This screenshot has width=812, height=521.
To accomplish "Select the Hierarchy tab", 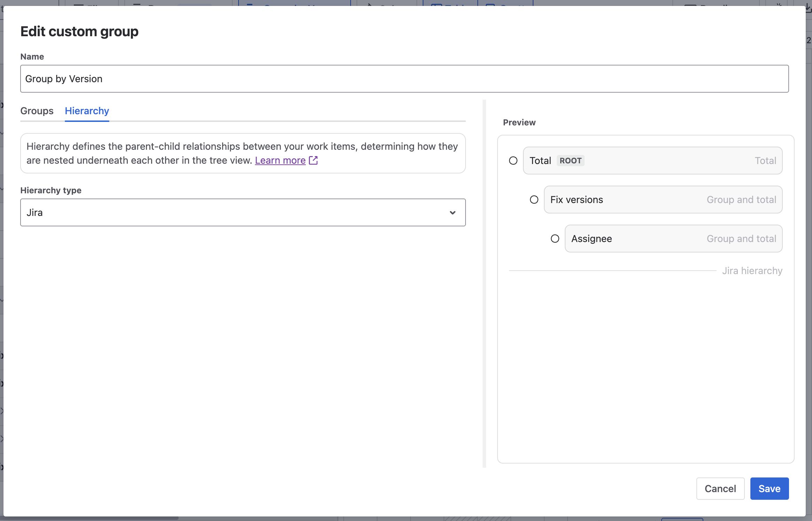I will click(87, 111).
